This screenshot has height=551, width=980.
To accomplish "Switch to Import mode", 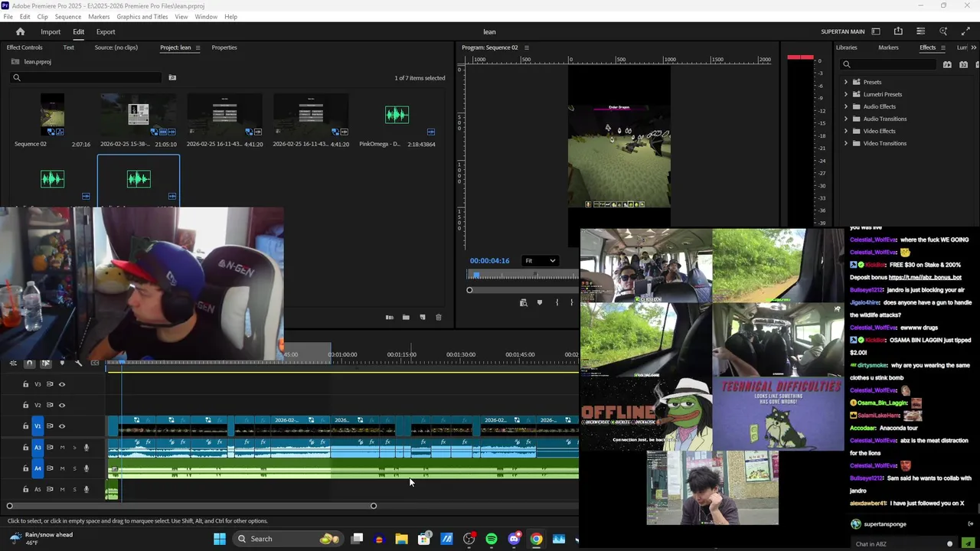I will point(51,32).
